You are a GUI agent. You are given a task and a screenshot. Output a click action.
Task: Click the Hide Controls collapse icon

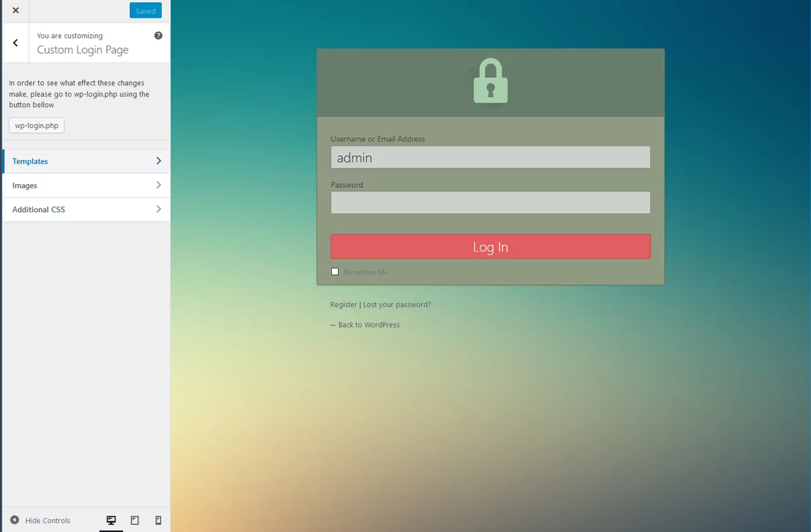(14, 520)
